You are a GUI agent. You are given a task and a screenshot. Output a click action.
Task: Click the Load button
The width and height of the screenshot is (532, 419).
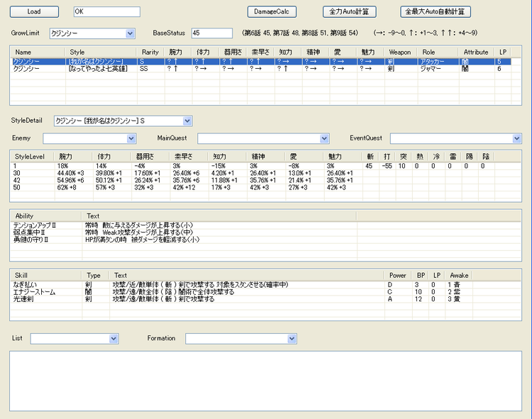point(34,12)
